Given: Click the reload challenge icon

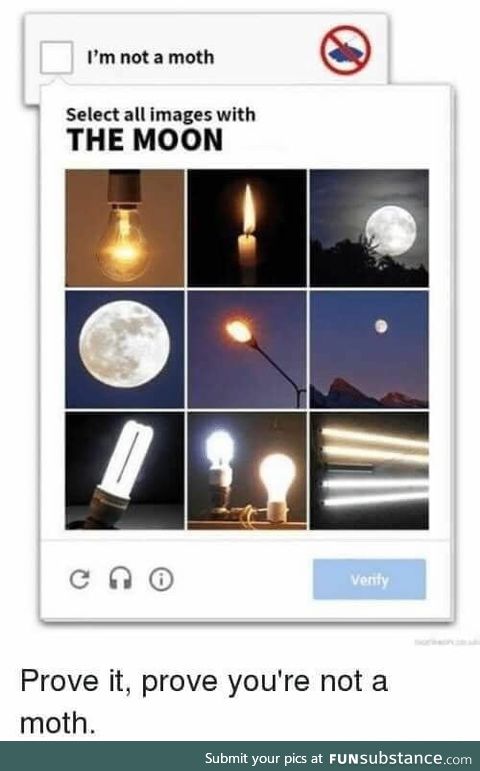Looking at the screenshot, I should point(80,579).
